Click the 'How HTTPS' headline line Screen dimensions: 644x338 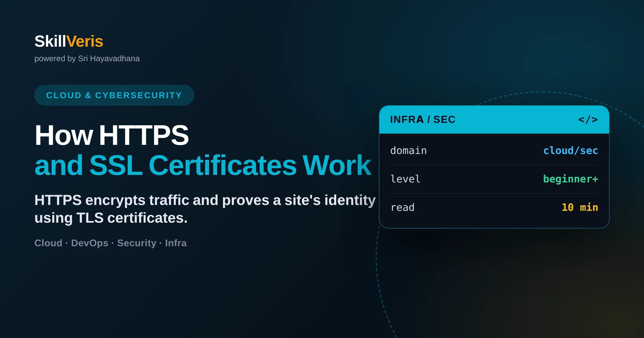[112, 135]
